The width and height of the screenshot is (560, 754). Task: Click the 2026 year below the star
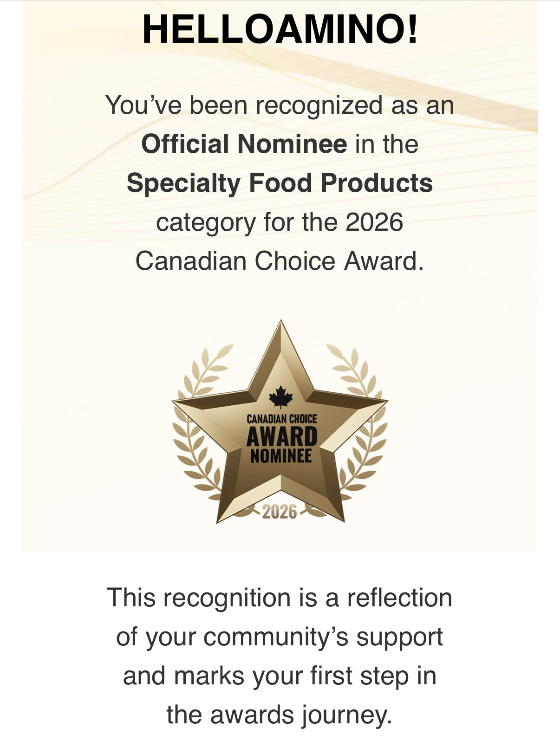[280, 512]
